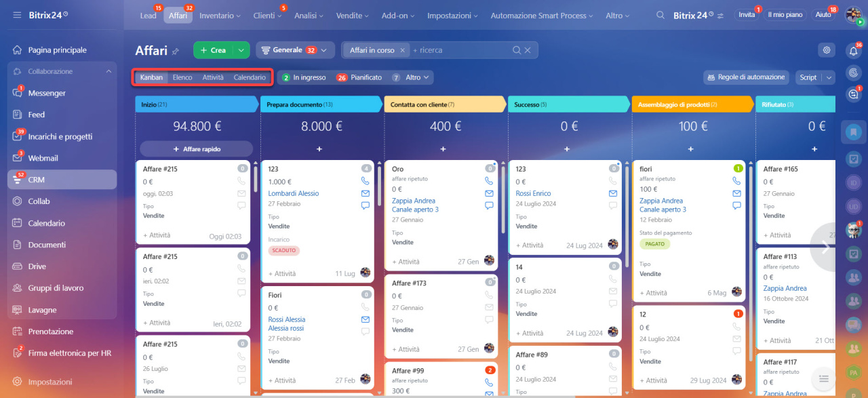868x398 pixels.
Task: Click the email icon on the Lombardi Alessio card
Action: (365, 193)
